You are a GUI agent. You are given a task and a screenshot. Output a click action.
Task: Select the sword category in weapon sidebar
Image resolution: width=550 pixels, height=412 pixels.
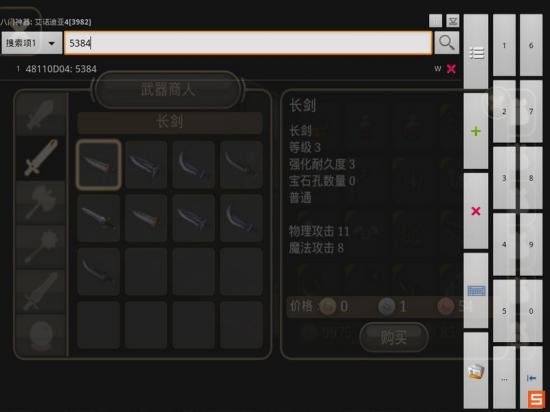point(41,158)
